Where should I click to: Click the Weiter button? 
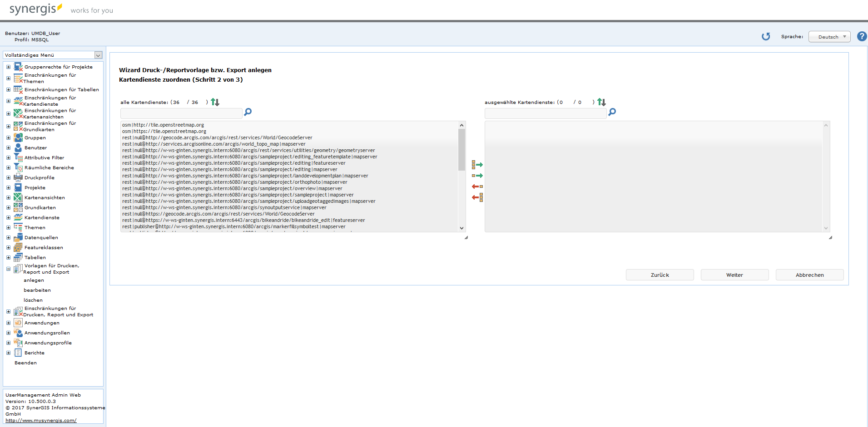point(734,275)
